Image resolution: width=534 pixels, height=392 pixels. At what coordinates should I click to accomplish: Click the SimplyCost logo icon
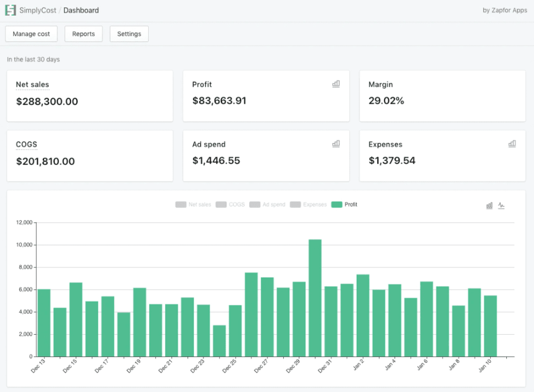[10, 10]
